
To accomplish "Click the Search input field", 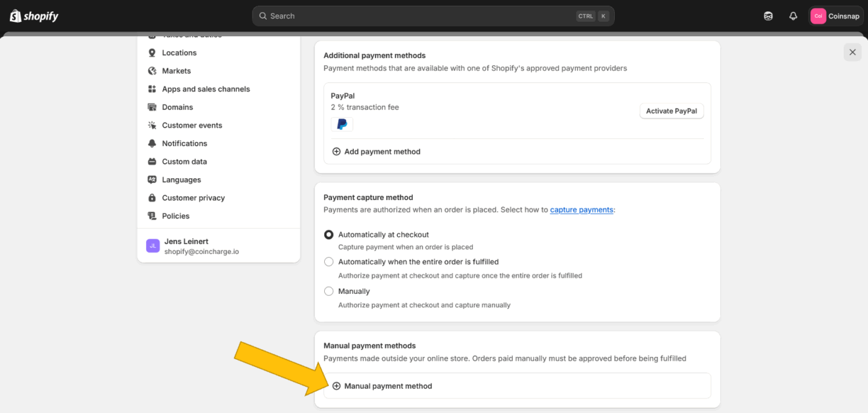I will [421, 16].
